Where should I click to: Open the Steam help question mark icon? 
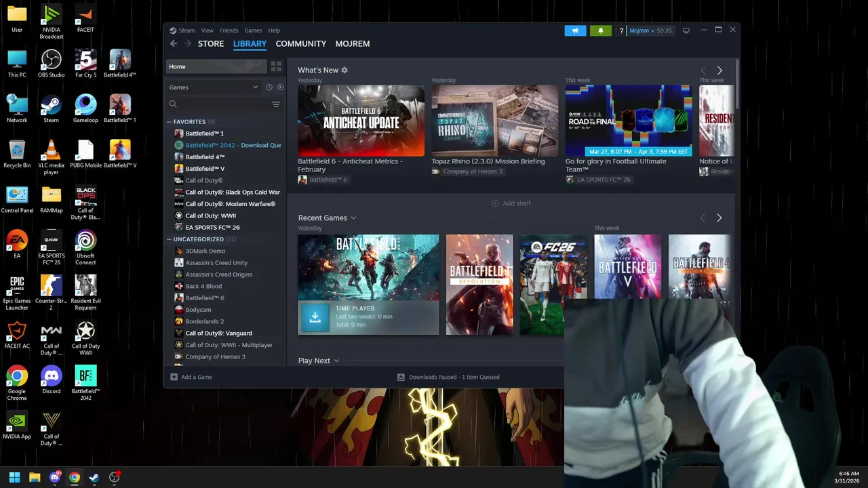(x=621, y=30)
